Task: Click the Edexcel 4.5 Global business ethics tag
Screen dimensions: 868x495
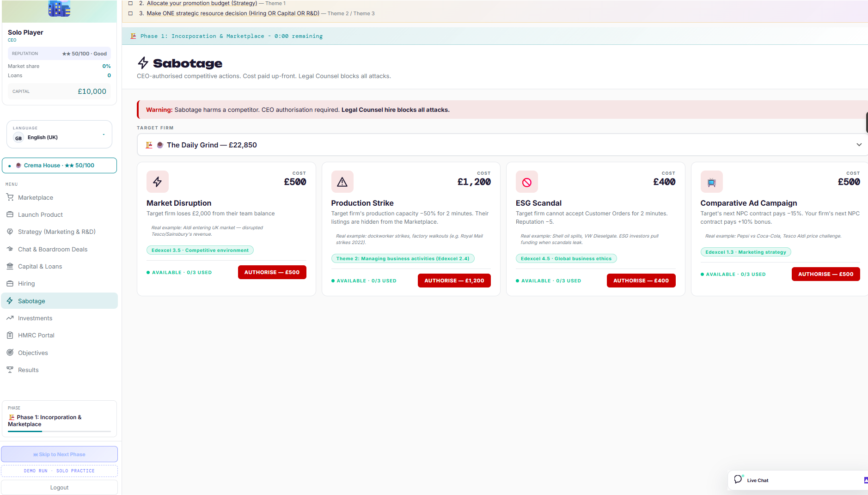Action: (566, 258)
